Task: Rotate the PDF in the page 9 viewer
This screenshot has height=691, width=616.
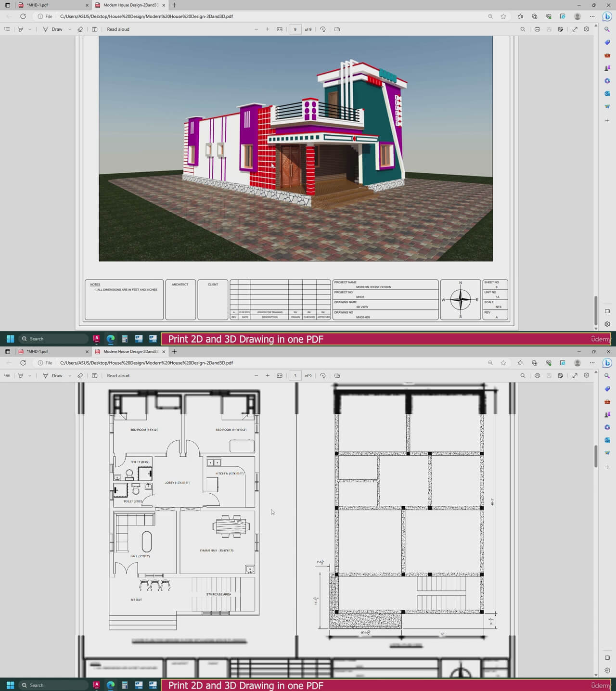Action: [x=323, y=29]
